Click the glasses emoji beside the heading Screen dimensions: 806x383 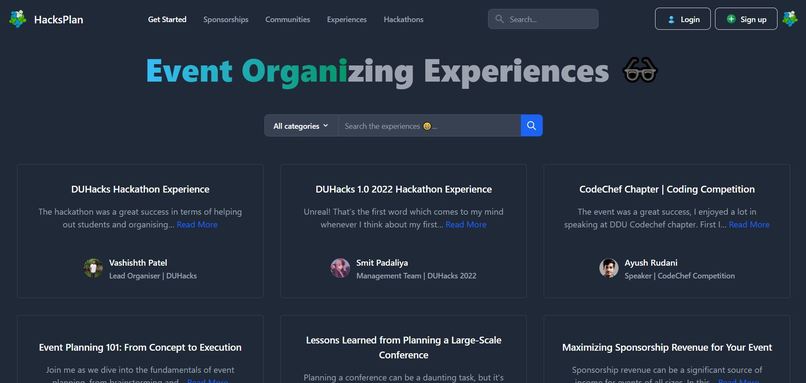640,70
